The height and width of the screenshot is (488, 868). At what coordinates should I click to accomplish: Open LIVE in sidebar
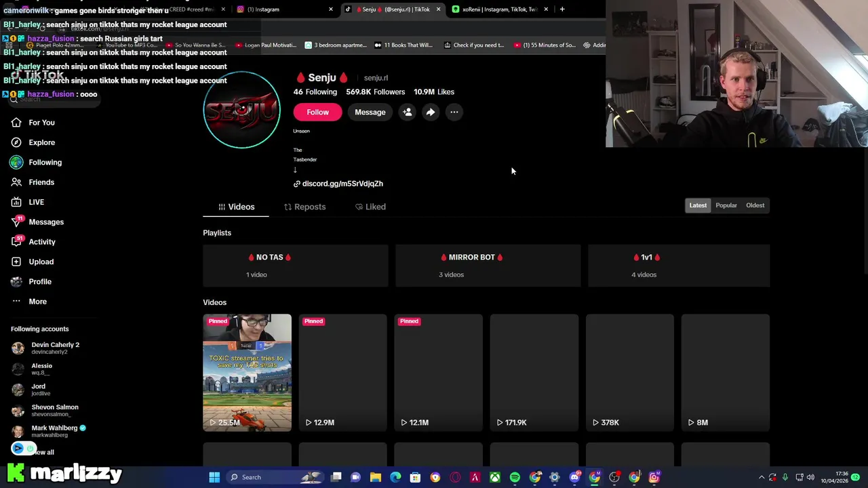tap(27, 202)
